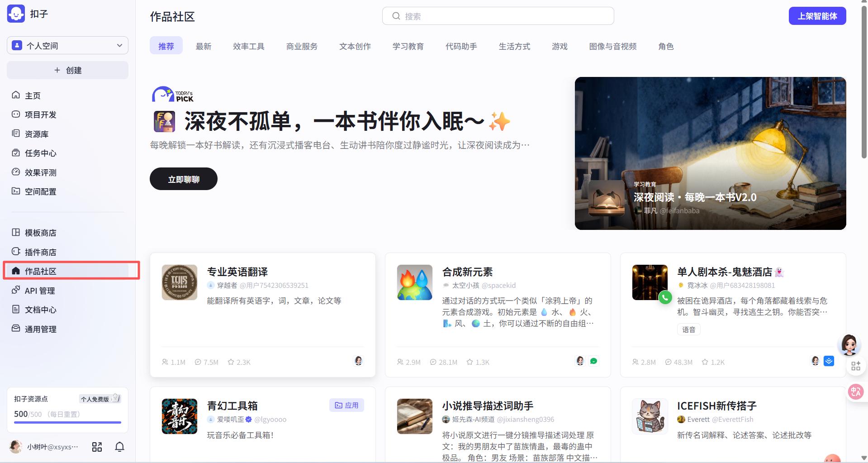Open 效果评测 in the sidebar

[40, 172]
